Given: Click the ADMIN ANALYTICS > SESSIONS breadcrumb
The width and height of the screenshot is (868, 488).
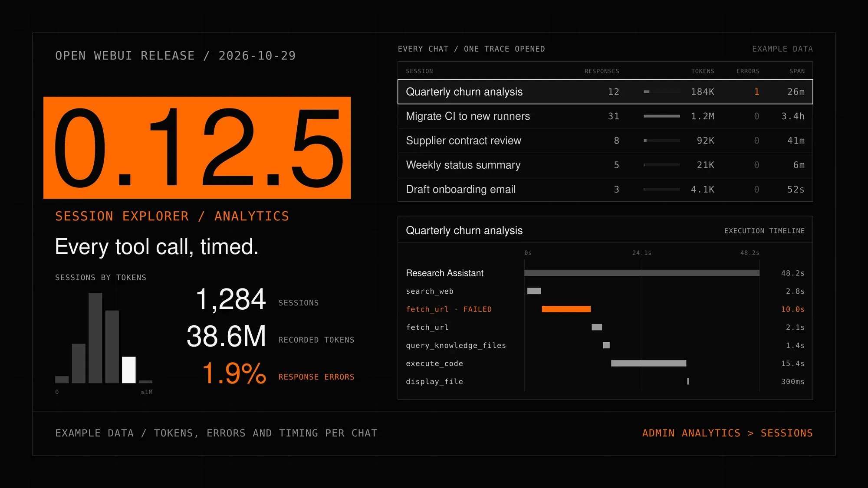Looking at the screenshot, I should (727, 433).
